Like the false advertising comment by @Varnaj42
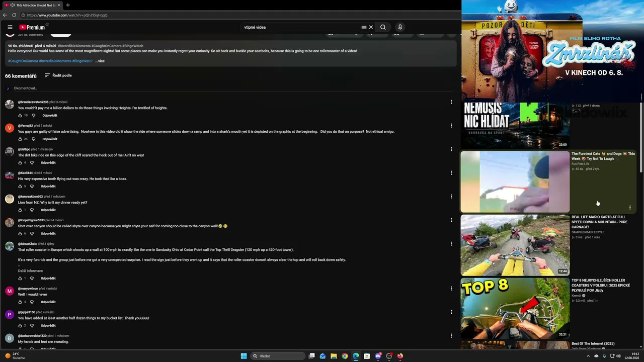Image resolution: width=644 pixels, height=362 pixels. [20, 139]
